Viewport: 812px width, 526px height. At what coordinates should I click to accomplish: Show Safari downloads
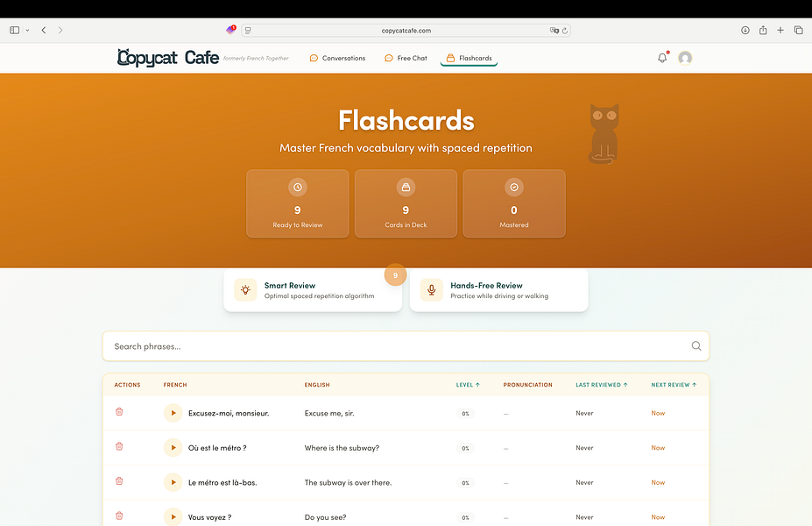(x=745, y=30)
